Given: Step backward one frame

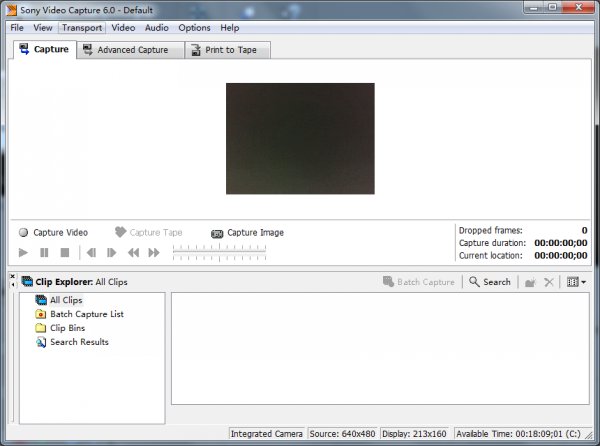Looking at the screenshot, I should 91,252.
